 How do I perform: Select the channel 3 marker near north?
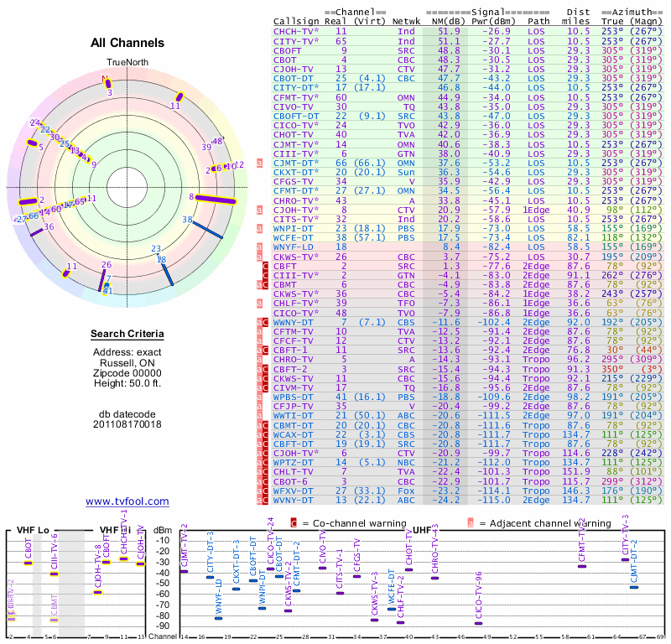tap(107, 83)
